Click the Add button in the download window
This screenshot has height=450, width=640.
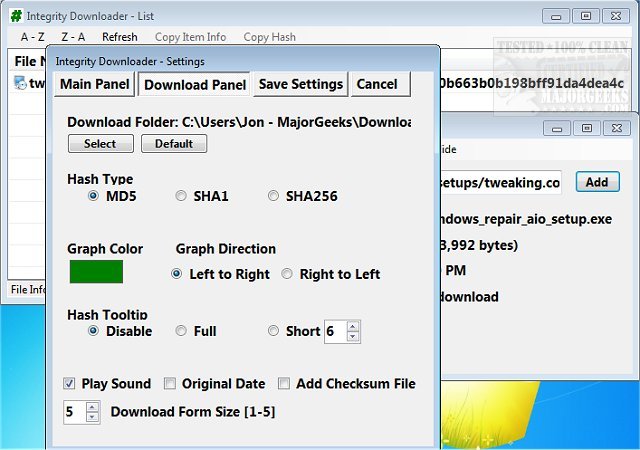pos(598,182)
